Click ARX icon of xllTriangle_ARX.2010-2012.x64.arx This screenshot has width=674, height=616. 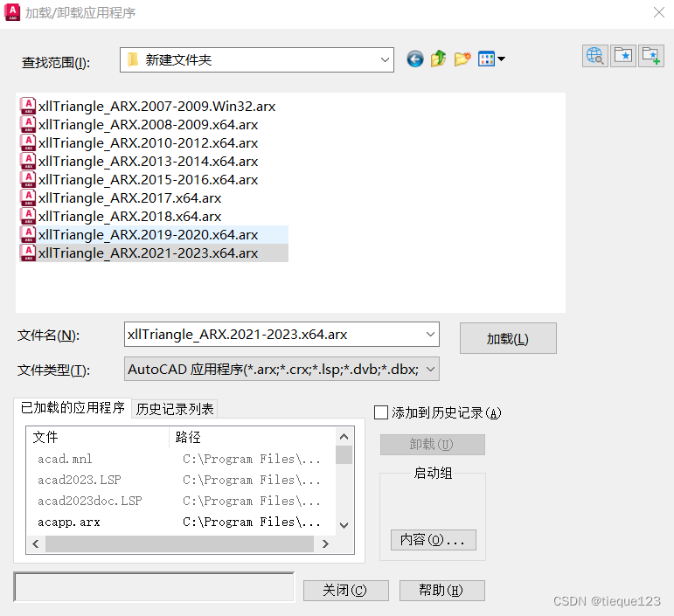[x=28, y=142]
